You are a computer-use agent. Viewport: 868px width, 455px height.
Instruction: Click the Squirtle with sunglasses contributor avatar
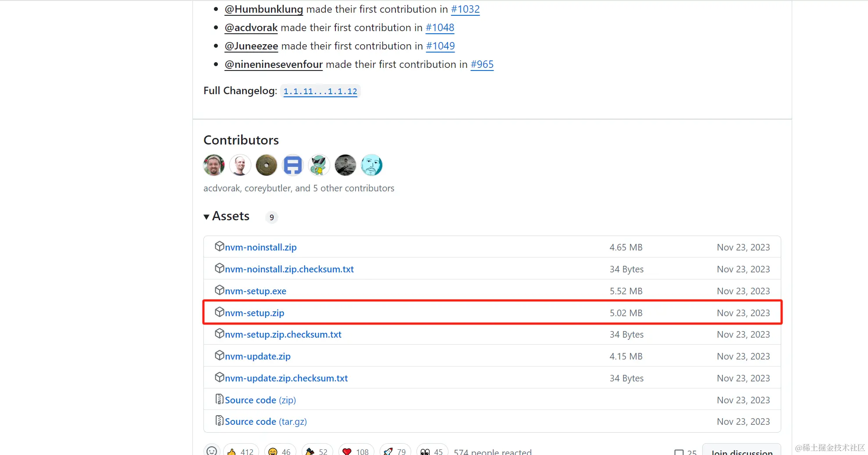click(x=319, y=165)
